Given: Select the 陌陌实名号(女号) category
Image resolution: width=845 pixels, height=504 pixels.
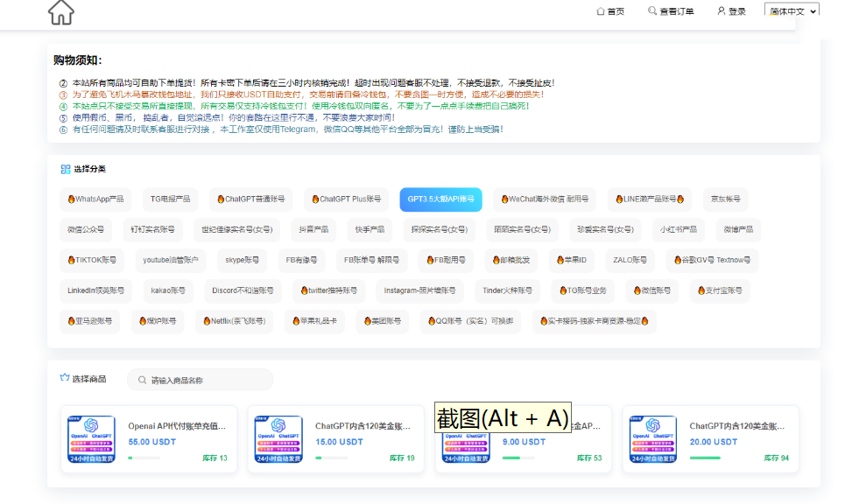Looking at the screenshot, I should click(522, 230).
